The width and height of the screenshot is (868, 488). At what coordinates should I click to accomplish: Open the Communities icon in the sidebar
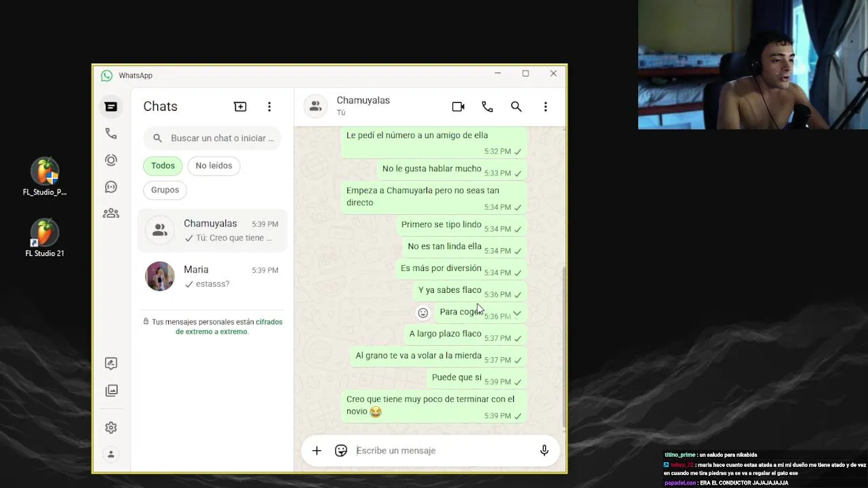(x=111, y=213)
